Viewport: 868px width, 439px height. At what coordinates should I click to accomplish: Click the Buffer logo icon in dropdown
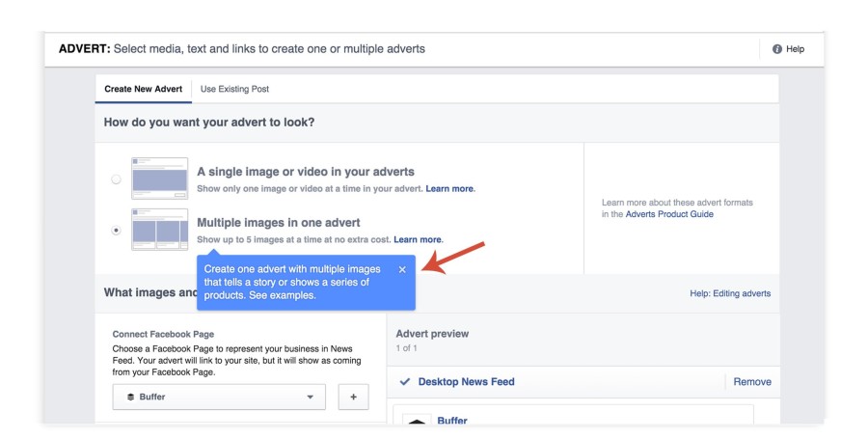coord(131,397)
